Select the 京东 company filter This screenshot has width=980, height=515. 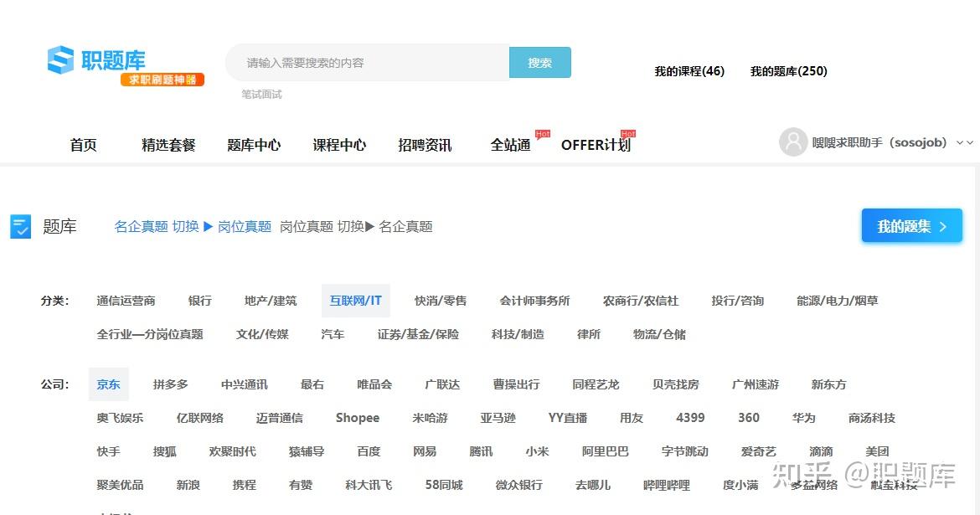point(109,384)
